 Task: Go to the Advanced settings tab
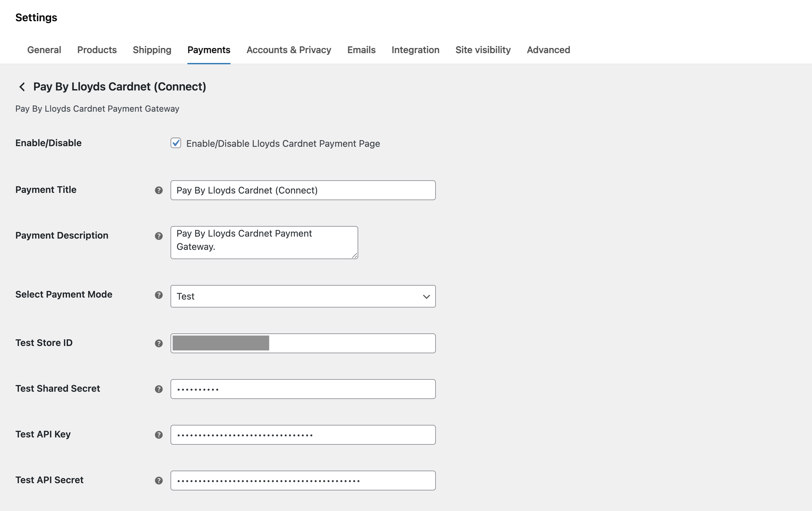point(549,50)
